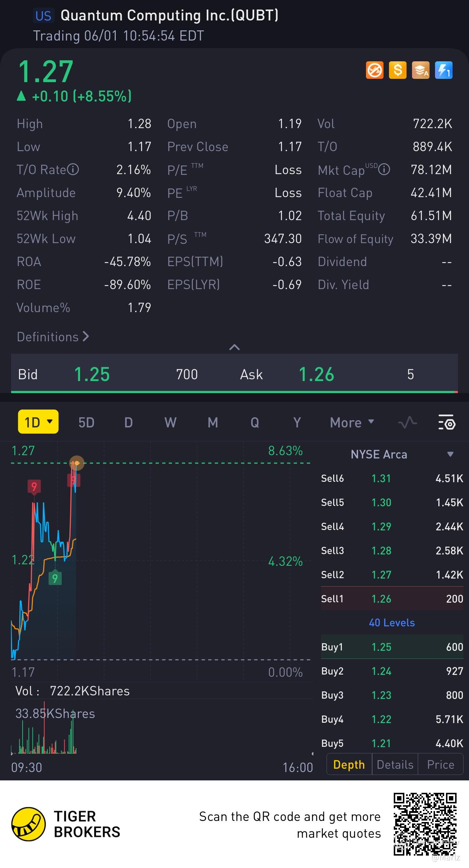
Task: Switch to the Details tab
Action: click(x=395, y=764)
